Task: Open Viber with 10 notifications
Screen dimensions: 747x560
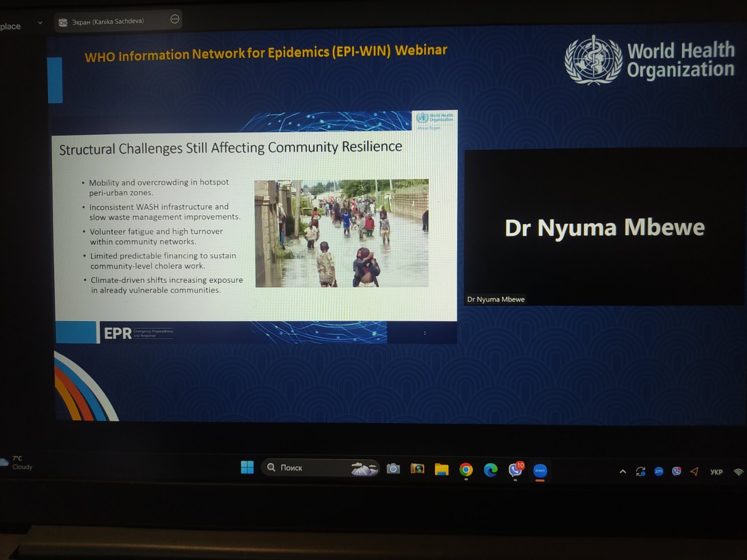Action: point(515,470)
